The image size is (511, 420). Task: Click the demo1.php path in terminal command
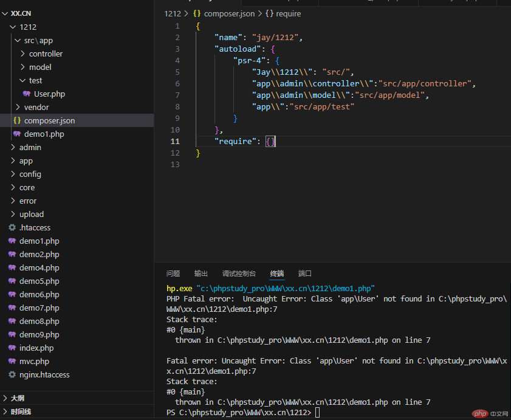[286, 289]
